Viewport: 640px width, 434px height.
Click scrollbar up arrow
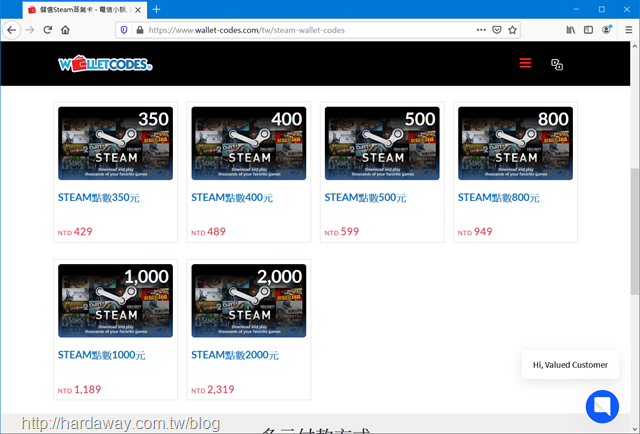[x=635, y=46]
